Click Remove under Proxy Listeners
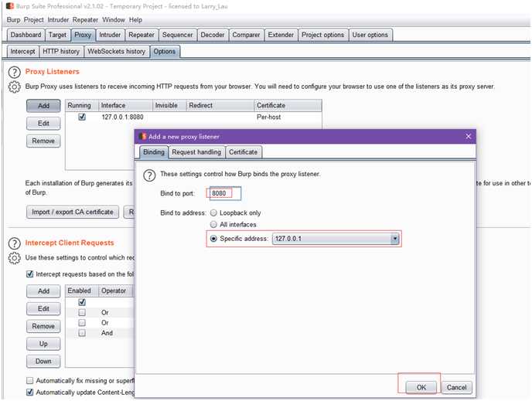Image resolution: width=532 pixels, height=401 pixels. point(43,141)
